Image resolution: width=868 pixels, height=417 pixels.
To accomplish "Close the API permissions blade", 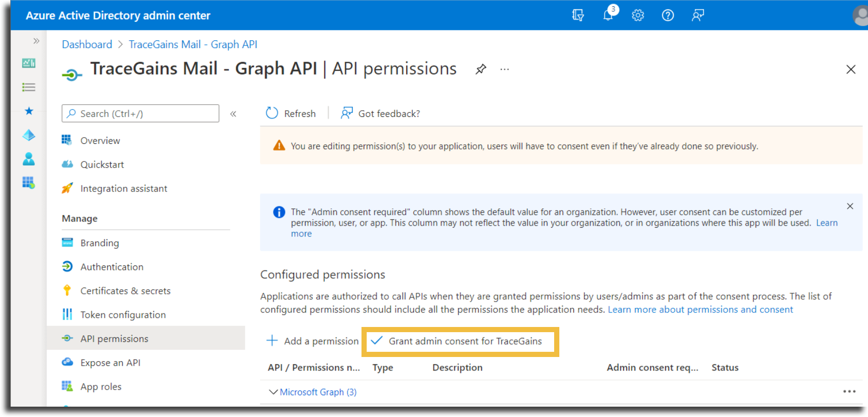I will pos(851,69).
